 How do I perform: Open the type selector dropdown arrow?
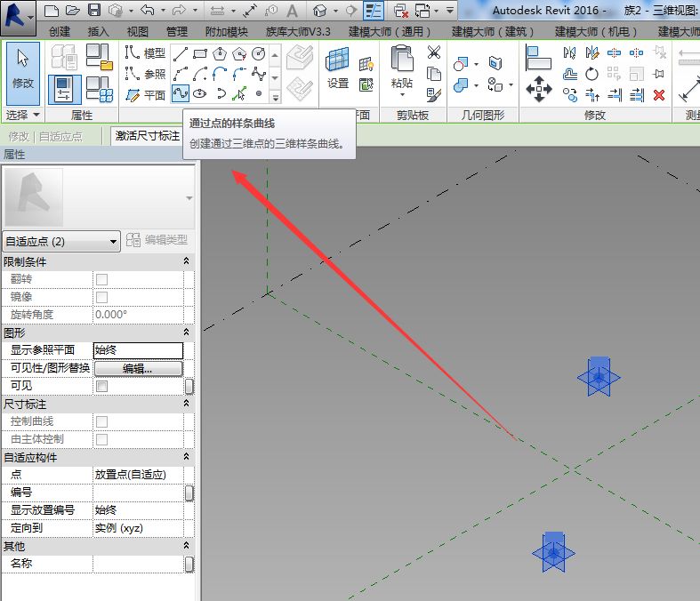[189, 198]
